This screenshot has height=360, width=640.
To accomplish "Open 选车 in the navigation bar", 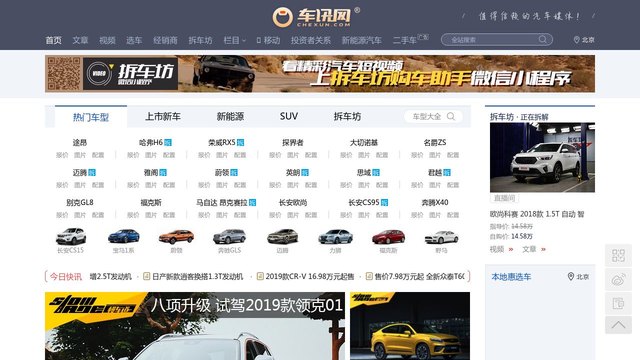I will (x=134, y=40).
